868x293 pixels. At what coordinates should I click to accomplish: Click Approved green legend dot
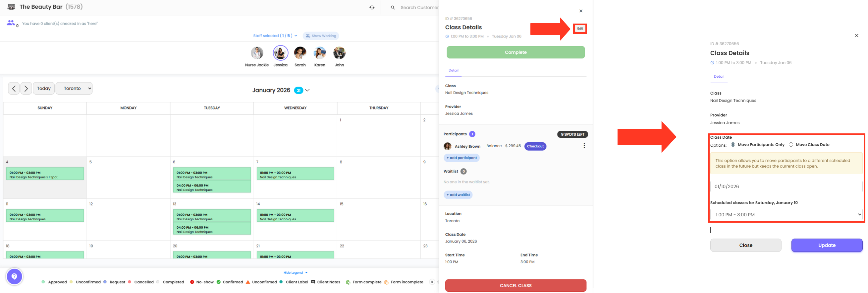coord(43,282)
